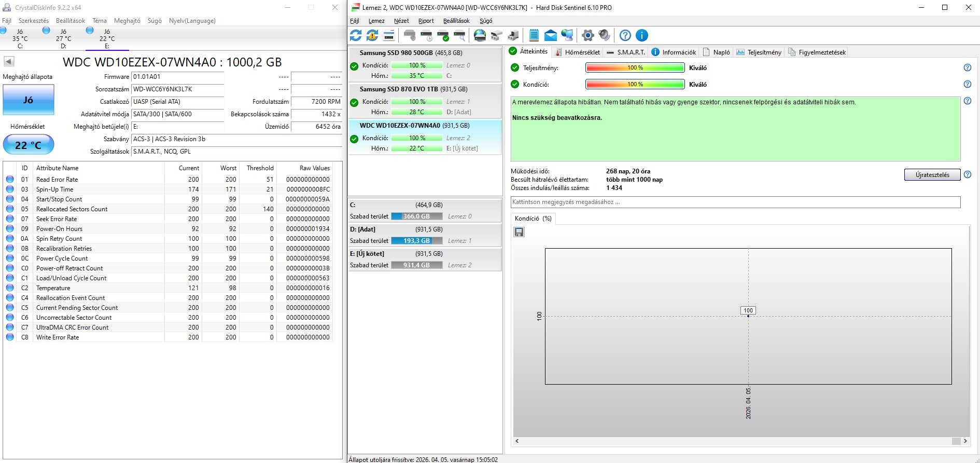Click the Serial number field WD-WCC6Y6NK3L7K
Image resolution: width=980 pixels, height=463 pixels.
(177, 89)
